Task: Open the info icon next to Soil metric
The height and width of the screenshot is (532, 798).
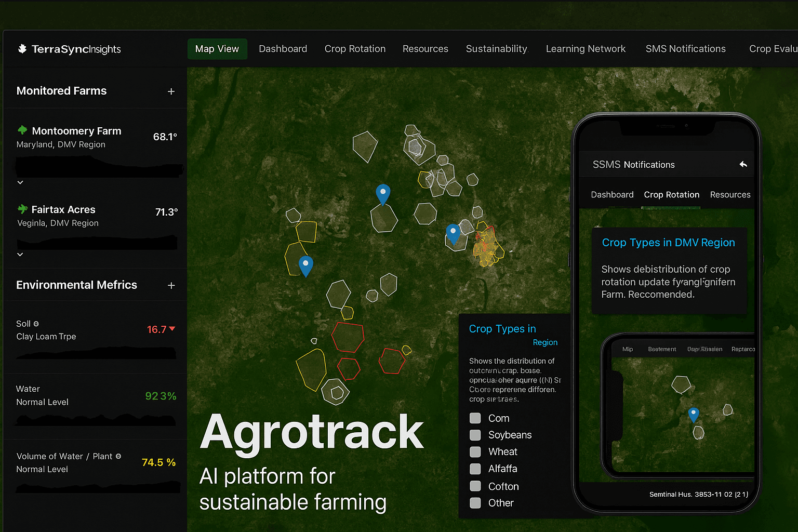Action: (35, 324)
